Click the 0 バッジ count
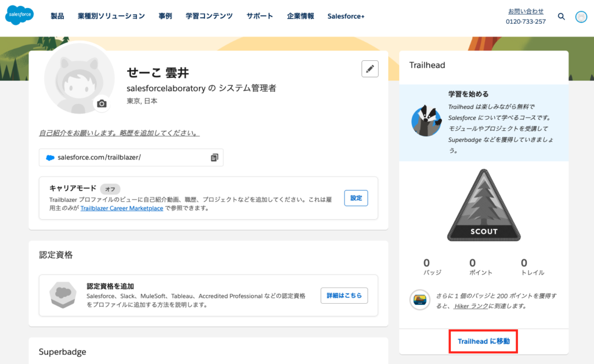Screen dimensions: 594x364 tap(432, 267)
